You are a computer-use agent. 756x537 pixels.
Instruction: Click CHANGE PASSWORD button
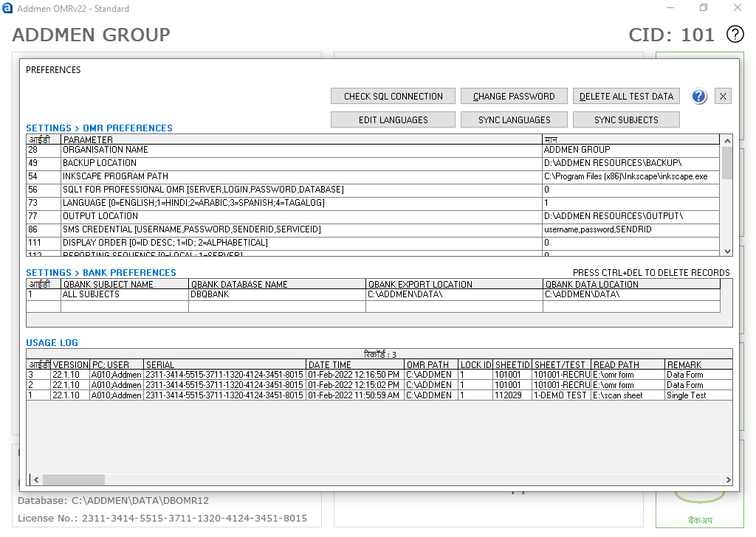click(x=514, y=97)
